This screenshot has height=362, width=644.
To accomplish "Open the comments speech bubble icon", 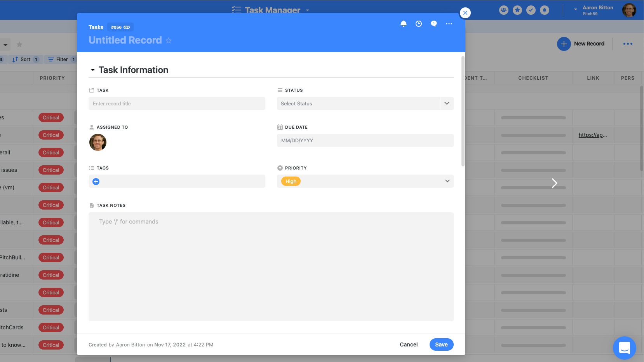I will [434, 24].
